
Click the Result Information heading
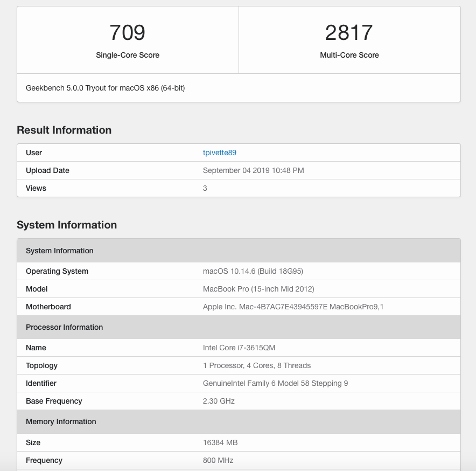64,130
